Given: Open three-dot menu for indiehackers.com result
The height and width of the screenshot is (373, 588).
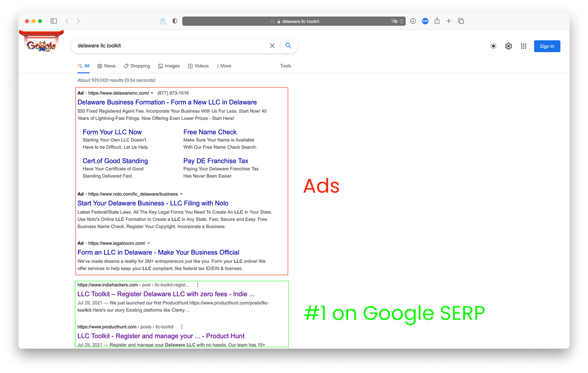Looking at the screenshot, I should point(197,285).
